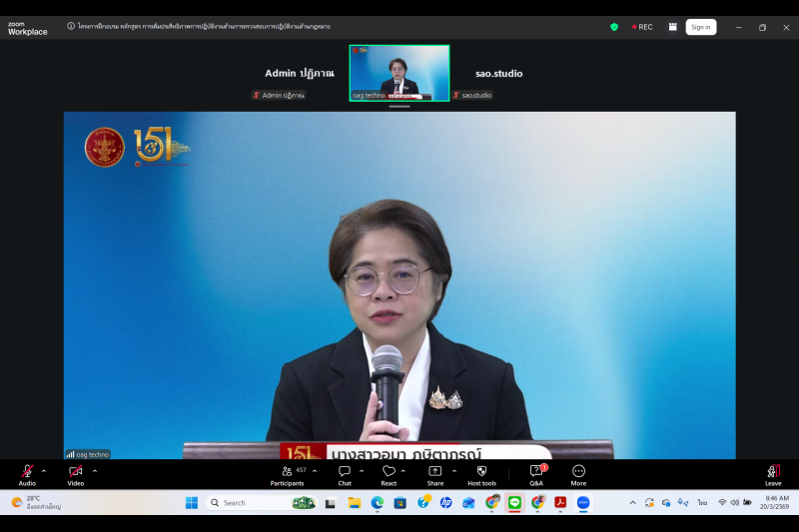Open the Chat panel
This screenshot has width=799, height=532.
coord(345,472)
